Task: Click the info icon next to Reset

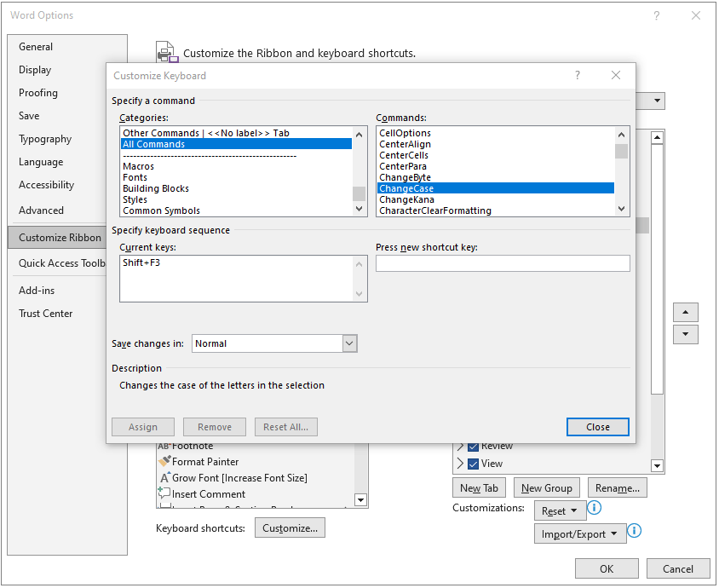Action: [x=595, y=507]
